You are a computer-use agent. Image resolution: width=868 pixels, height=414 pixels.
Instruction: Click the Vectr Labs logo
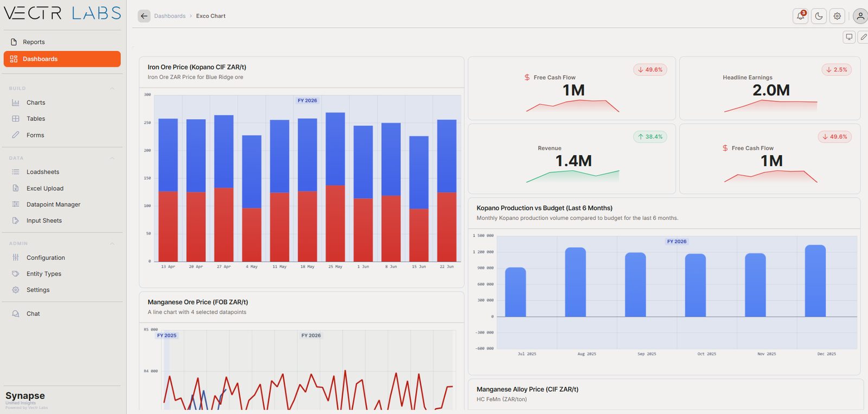(x=62, y=13)
